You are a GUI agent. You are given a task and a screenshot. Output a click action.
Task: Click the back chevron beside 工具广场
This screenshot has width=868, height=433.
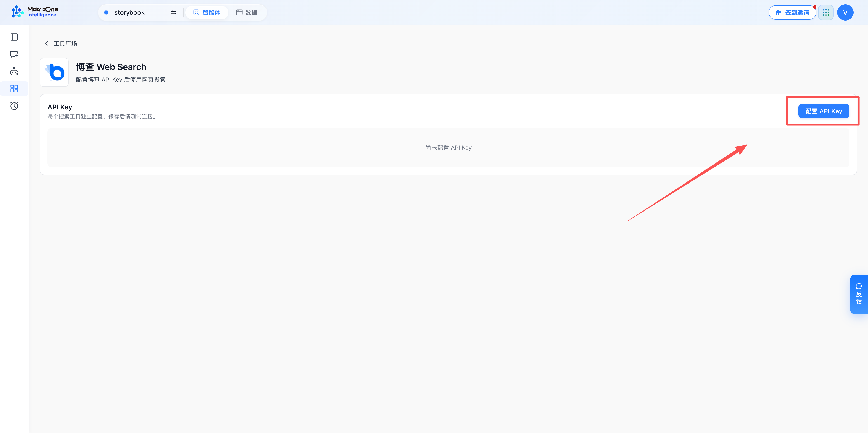click(47, 43)
